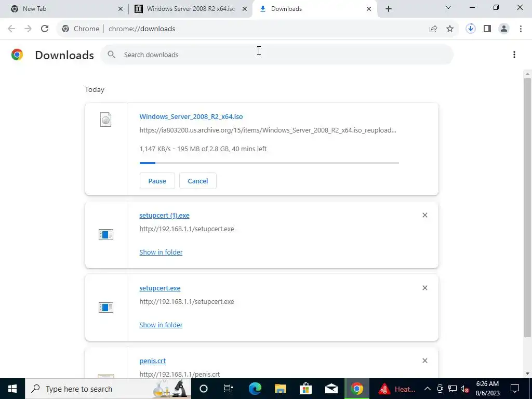Screen dimensions: 532x399
Task: Click the ISO file icon thumbnail
Action: pos(106,119)
